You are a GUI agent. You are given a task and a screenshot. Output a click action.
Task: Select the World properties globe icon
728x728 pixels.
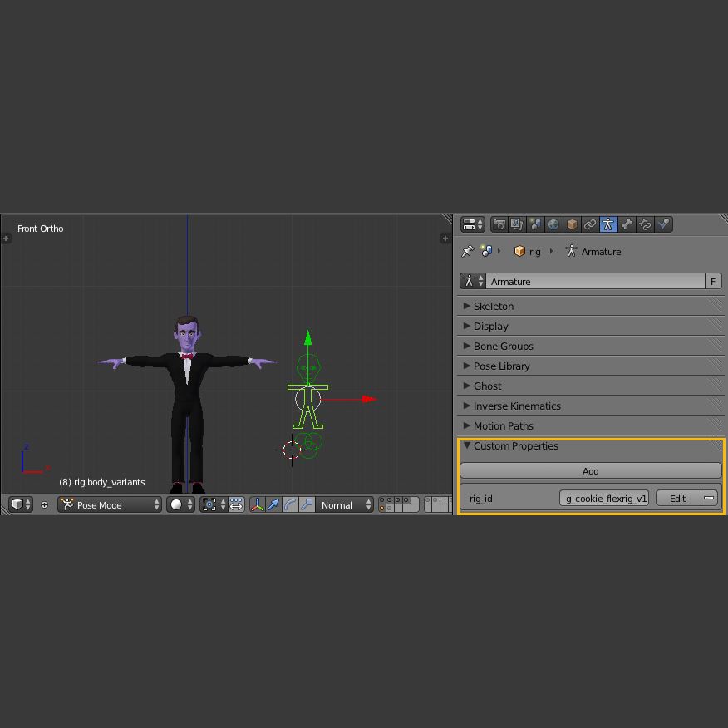pyautogui.click(x=553, y=224)
